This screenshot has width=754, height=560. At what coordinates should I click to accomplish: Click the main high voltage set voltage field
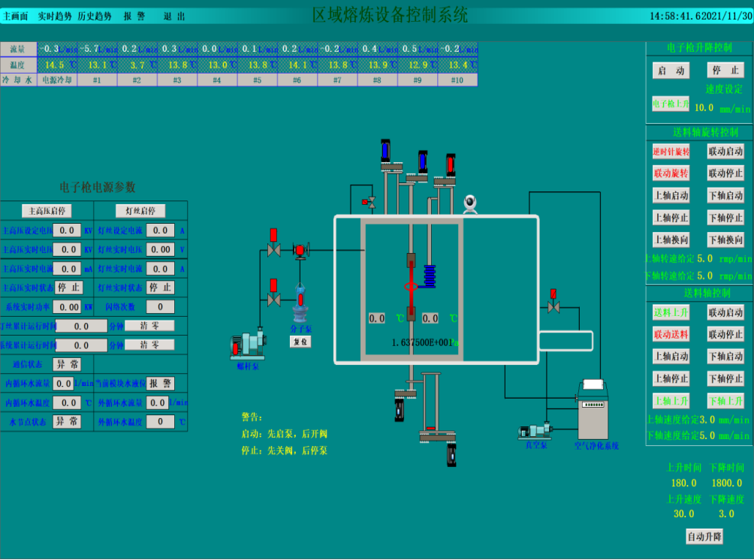click(x=67, y=230)
